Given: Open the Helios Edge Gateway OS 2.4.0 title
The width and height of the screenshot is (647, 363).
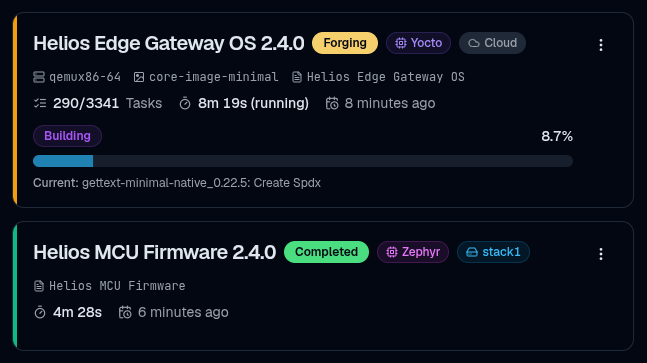Looking at the screenshot, I should pyautogui.click(x=169, y=43).
